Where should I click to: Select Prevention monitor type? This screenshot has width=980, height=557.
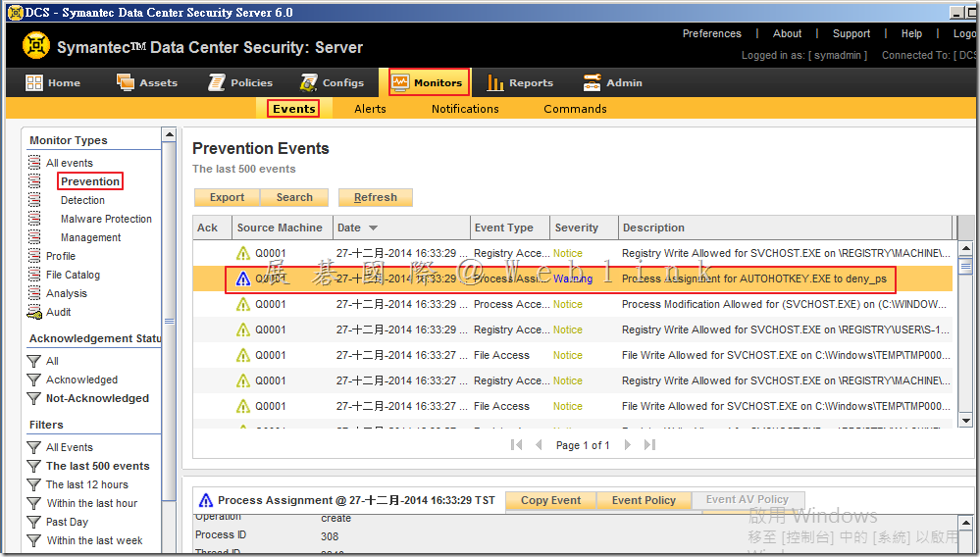tap(90, 181)
